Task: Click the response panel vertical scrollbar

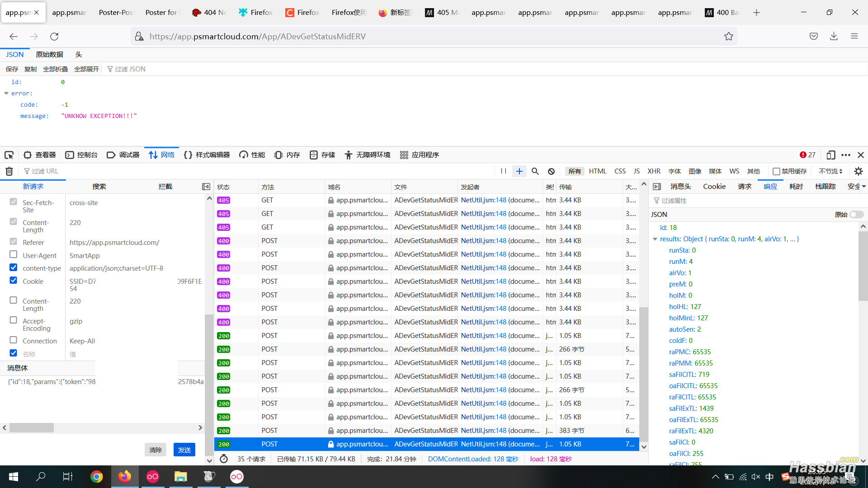Action: [863, 267]
